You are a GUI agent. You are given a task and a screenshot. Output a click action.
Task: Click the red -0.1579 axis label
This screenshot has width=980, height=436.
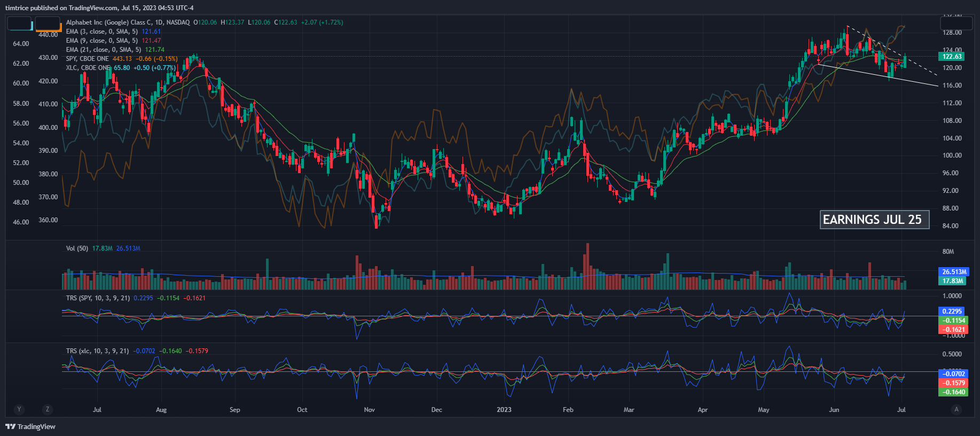pyautogui.click(x=953, y=383)
